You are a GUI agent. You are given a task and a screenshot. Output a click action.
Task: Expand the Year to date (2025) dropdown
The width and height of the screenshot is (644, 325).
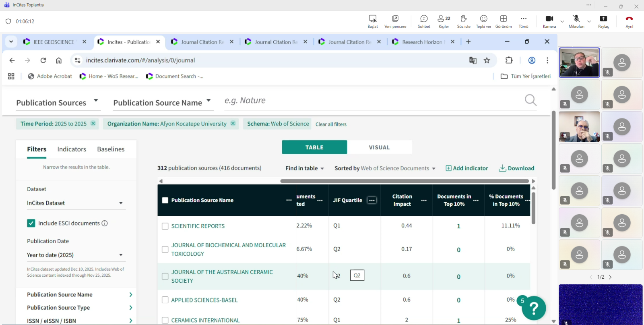tap(75, 255)
